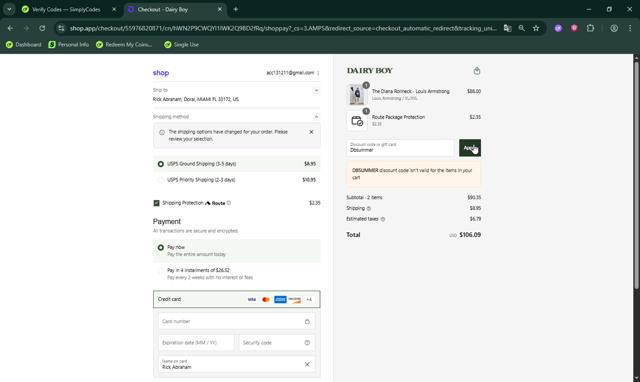Click the Ship to address Rick Abraham, Doral
Viewport: 640px width, 382px height.
click(196, 99)
